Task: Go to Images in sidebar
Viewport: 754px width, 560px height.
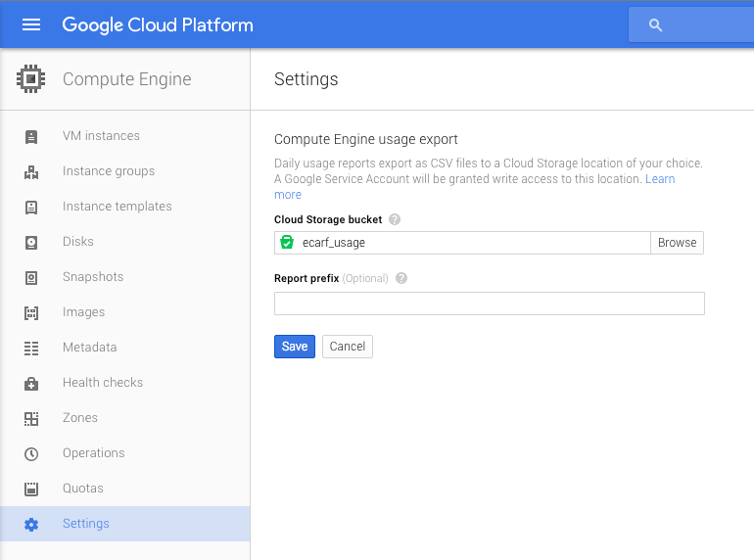Action: [x=83, y=312]
